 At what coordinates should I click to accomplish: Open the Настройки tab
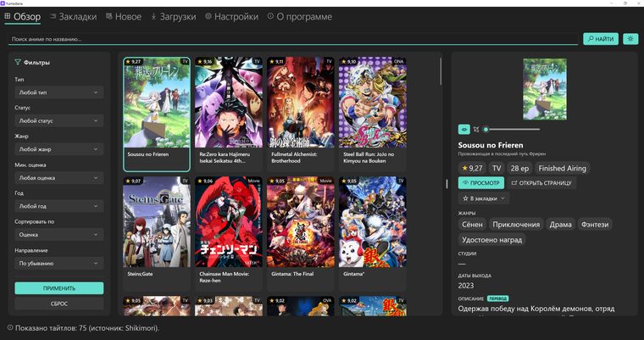click(x=231, y=17)
